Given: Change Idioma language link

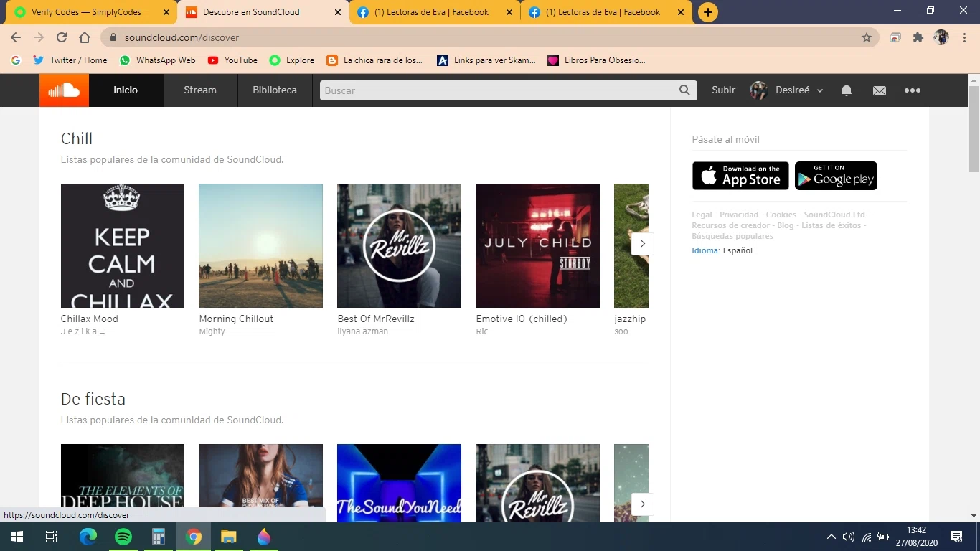Looking at the screenshot, I should 705,250.
